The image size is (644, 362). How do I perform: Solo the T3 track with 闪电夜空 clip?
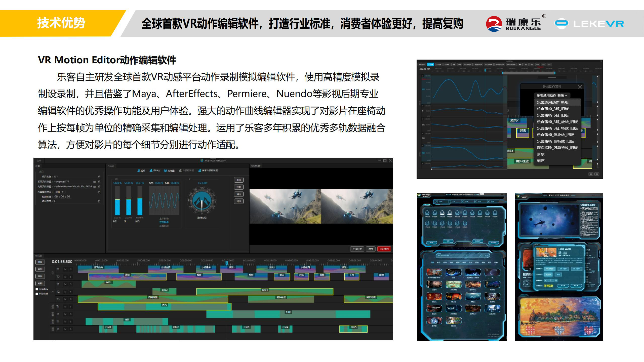click(x=71, y=299)
